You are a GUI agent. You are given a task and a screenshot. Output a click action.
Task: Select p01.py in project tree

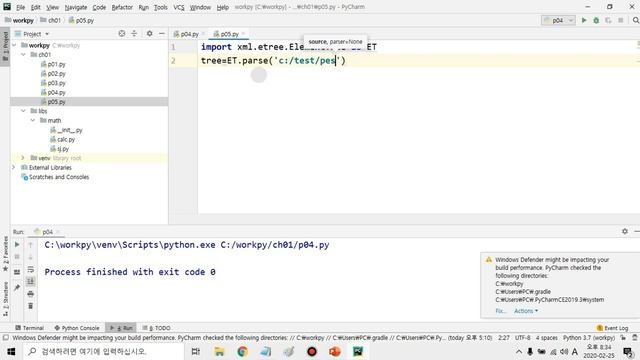pos(56,64)
